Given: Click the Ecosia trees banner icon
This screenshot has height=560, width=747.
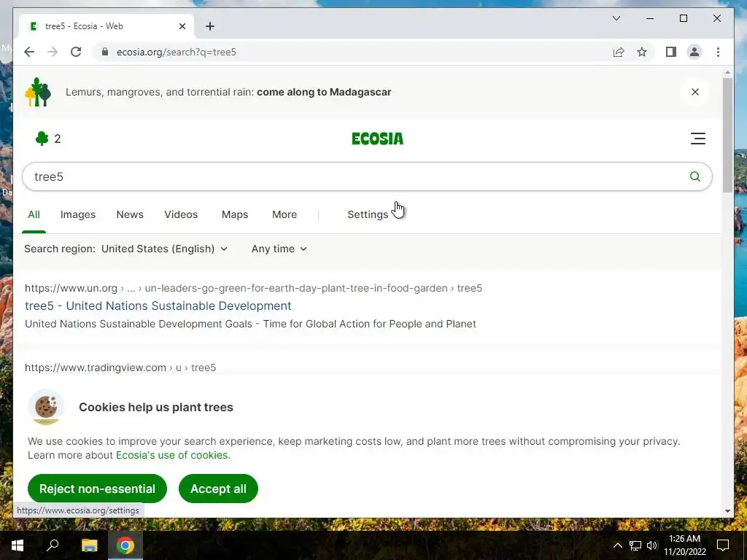Looking at the screenshot, I should [x=38, y=92].
